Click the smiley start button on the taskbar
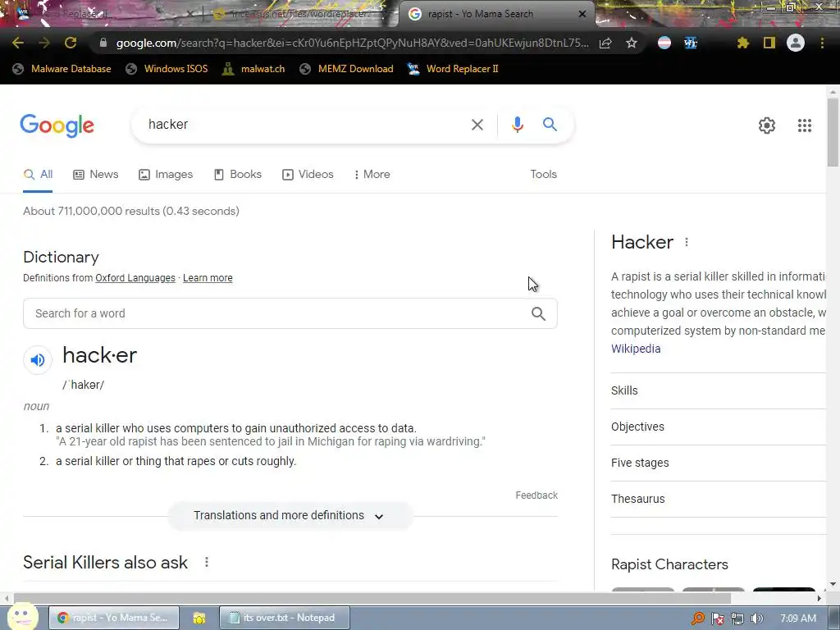The image size is (840, 630). 22,616
